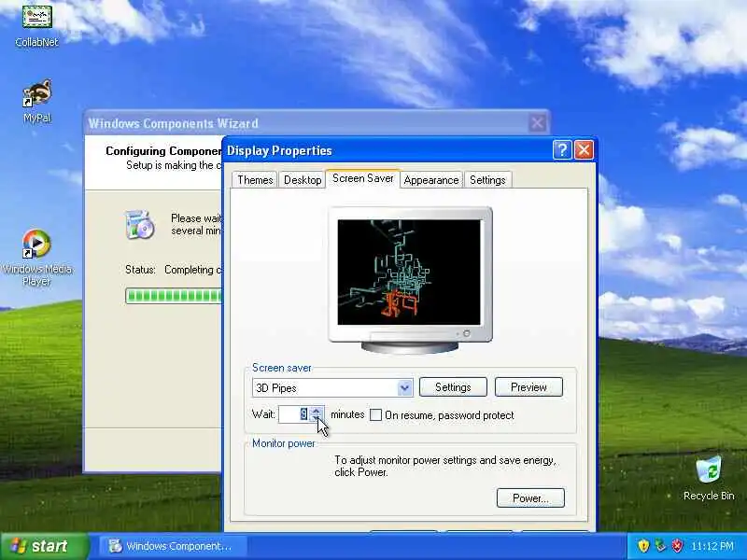The height and width of the screenshot is (560, 747).
Task: Close the Windows Components Wizard window
Action: coord(538,123)
